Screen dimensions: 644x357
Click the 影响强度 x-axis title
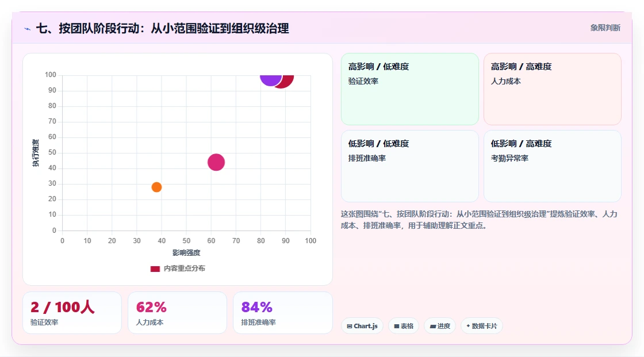(x=186, y=252)
